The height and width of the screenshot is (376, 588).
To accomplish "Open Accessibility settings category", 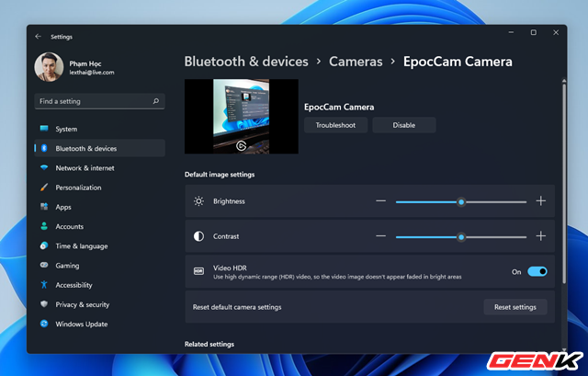I will [99, 285].
